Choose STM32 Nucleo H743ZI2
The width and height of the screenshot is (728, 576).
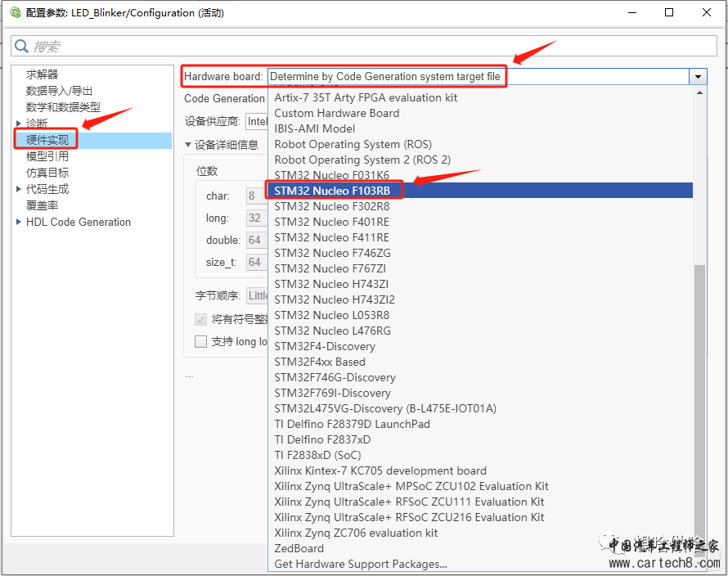point(480,299)
